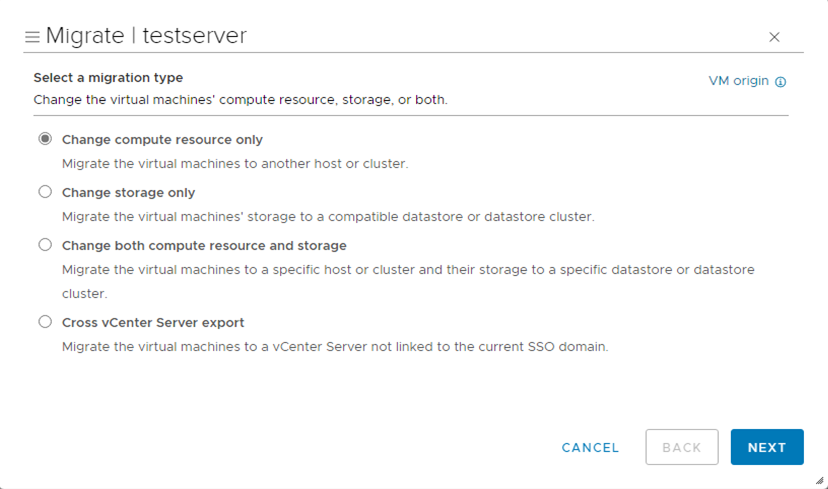Click the dialog drag handle icon beside Migrate
This screenshot has width=828, height=489.
32,37
